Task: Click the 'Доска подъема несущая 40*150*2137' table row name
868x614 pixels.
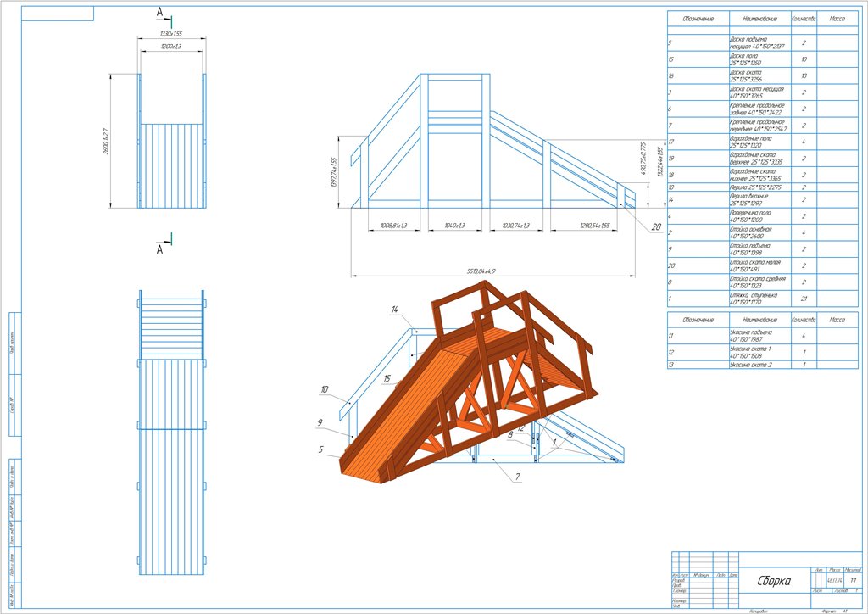Action: coord(760,43)
